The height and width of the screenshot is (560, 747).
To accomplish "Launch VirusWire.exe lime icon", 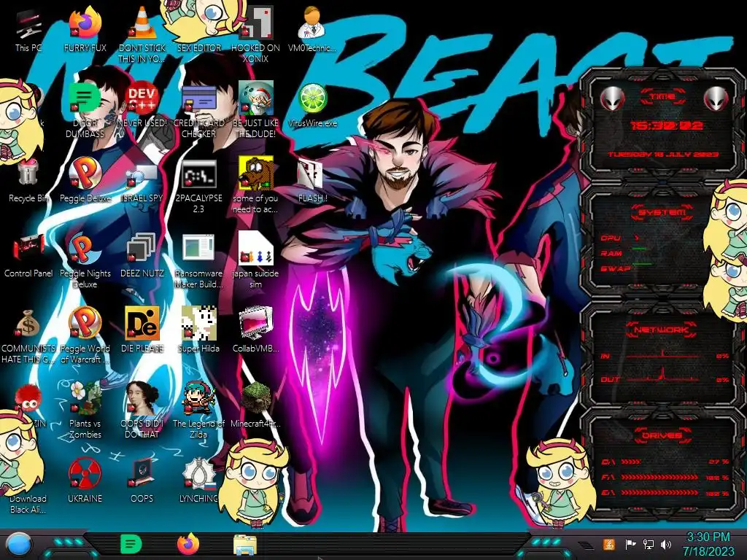I will point(312,105).
